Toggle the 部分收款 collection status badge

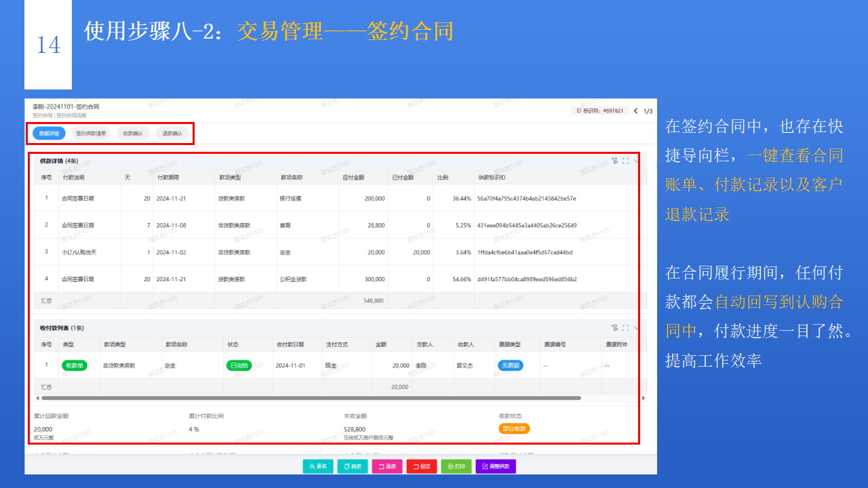pyautogui.click(x=514, y=428)
